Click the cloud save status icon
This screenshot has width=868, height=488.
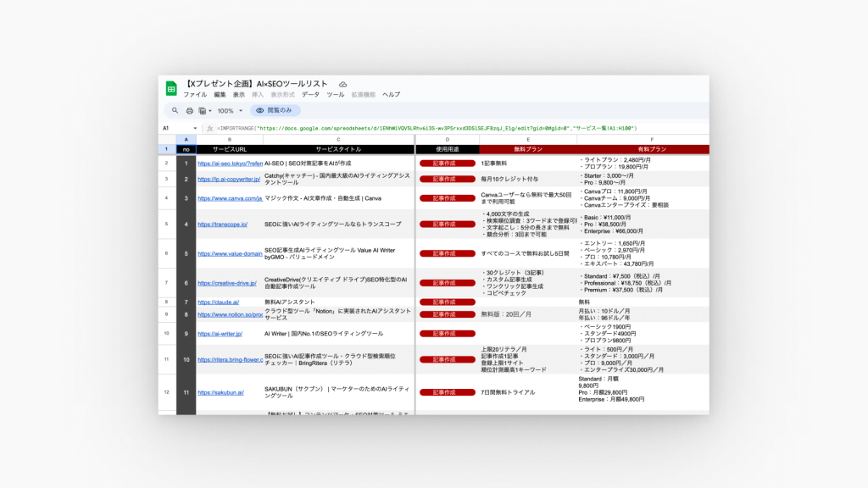point(342,85)
